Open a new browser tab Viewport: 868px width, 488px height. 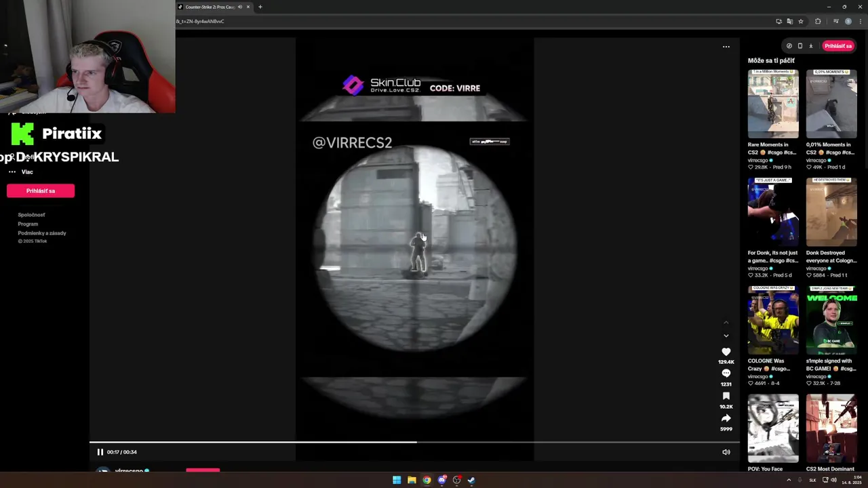coord(260,7)
